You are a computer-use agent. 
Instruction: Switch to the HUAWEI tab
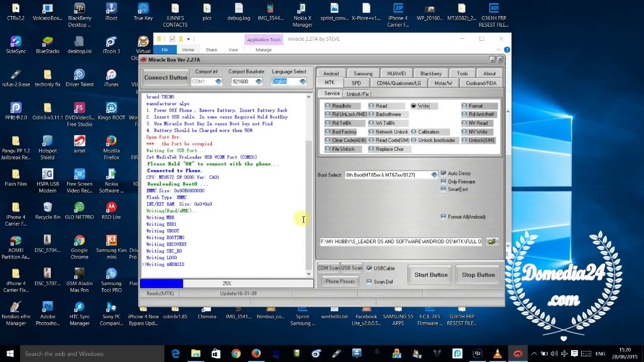coord(396,73)
